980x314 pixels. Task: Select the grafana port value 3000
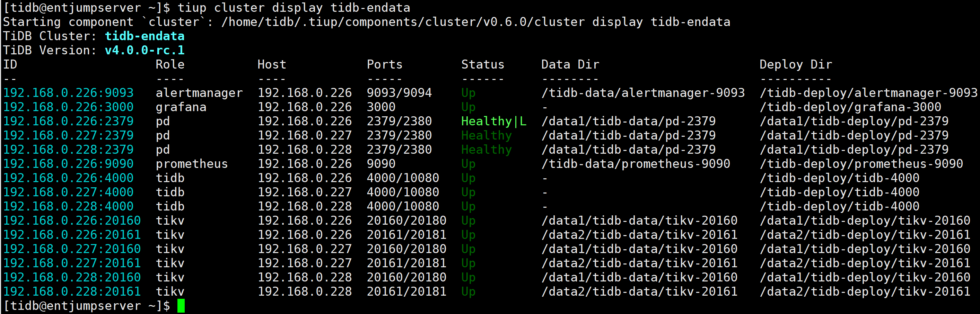[x=381, y=107]
